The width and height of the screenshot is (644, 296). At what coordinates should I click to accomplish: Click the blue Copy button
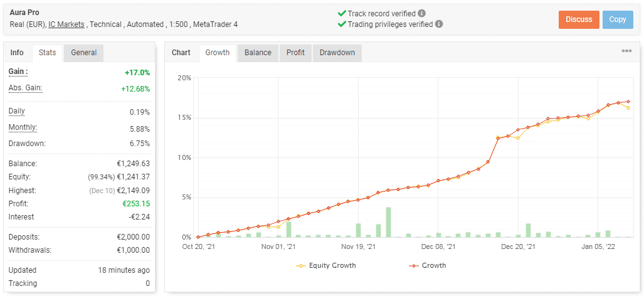coord(618,19)
